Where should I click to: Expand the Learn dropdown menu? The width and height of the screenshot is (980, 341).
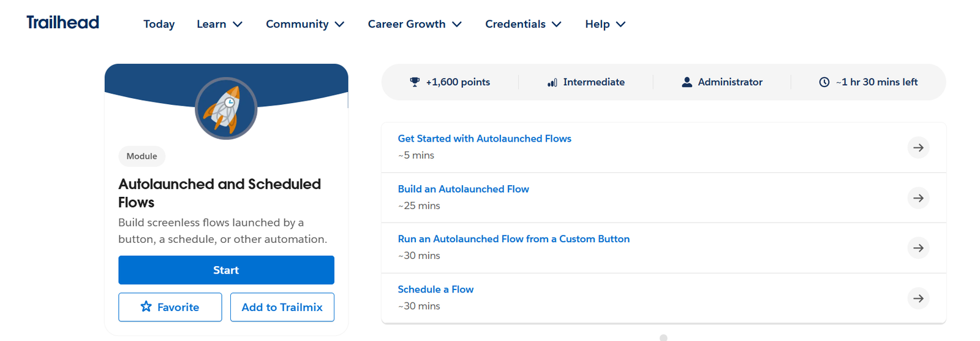(x=220, y=24)
